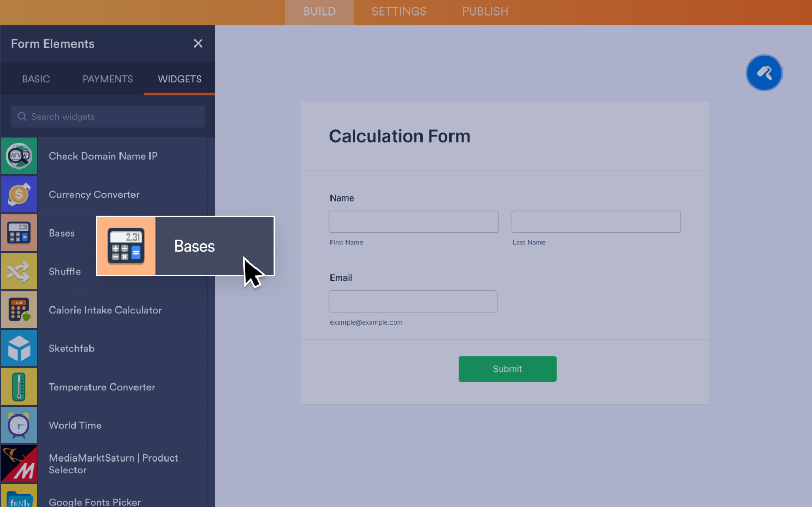812x507 pixels.
Task: Open the blue gavel action button
Action: (764, 73)
